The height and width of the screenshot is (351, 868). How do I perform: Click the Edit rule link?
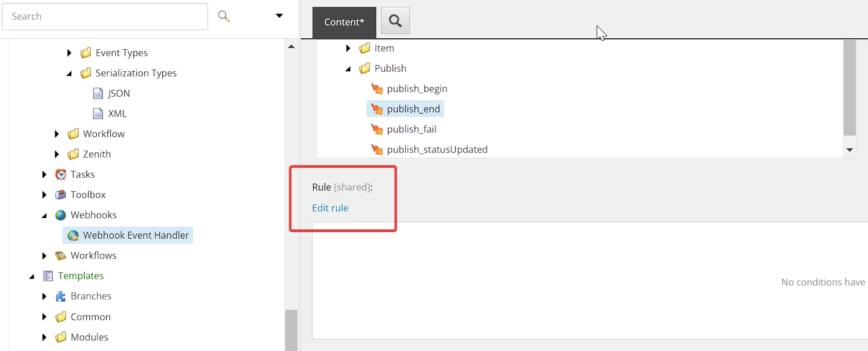(x=330, y=207)
